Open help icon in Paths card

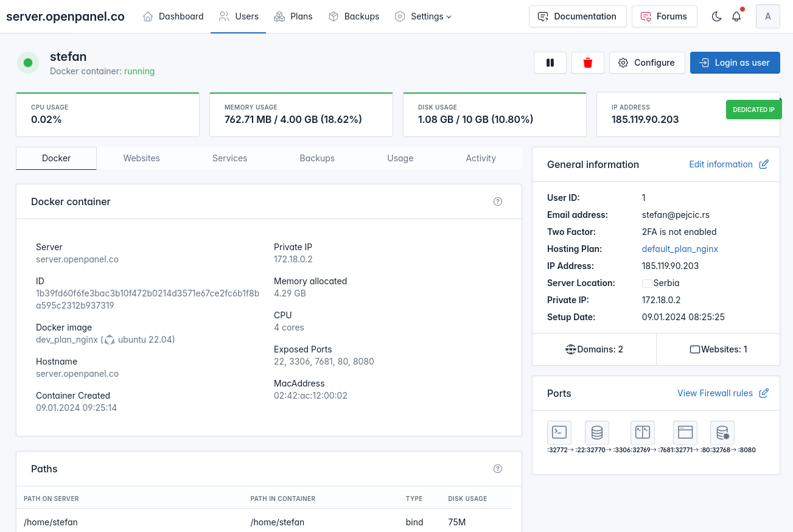498,469
